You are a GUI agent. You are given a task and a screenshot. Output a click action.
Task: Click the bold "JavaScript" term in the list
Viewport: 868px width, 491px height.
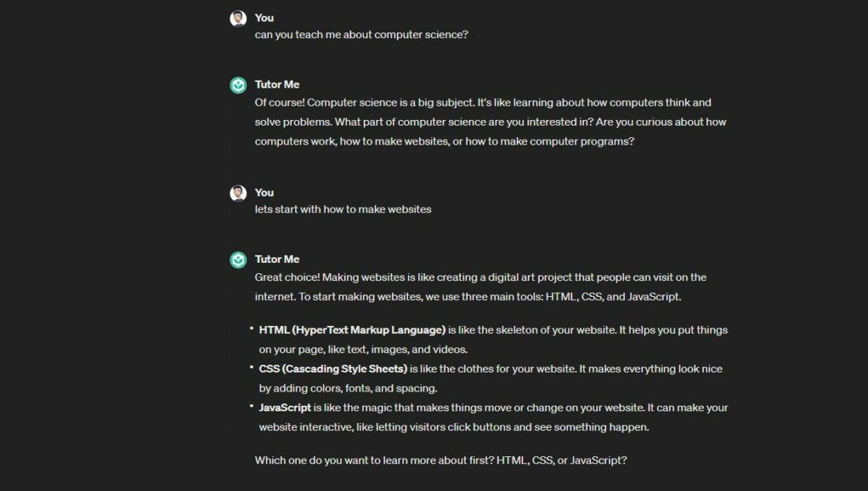coord(285,408)
